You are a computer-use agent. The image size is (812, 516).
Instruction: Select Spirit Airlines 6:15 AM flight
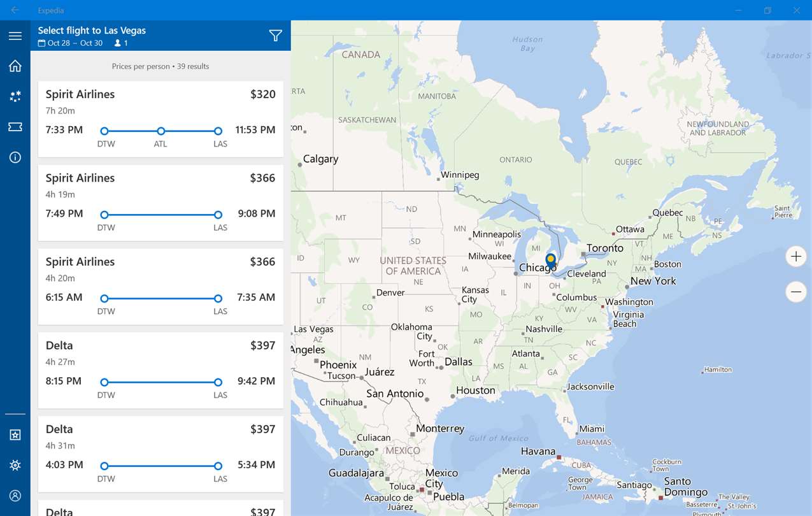(x=160, y=287)
